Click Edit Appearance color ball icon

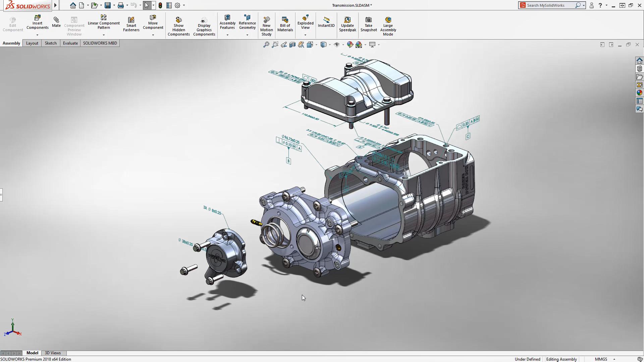(350, 45)
